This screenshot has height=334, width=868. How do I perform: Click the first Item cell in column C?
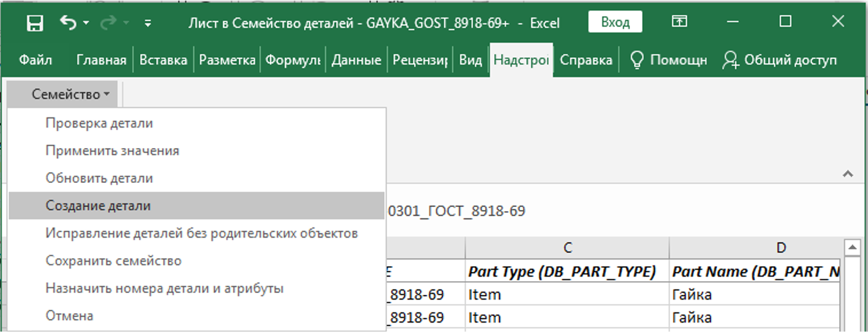(x=567, y=294)
